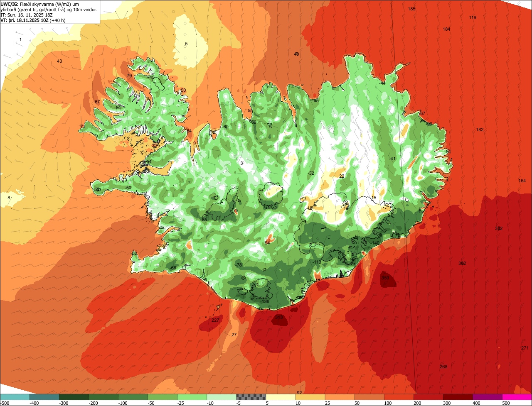
Task: Click the map value '79' in the Westfjords
Action: click(x=129, y=76)
